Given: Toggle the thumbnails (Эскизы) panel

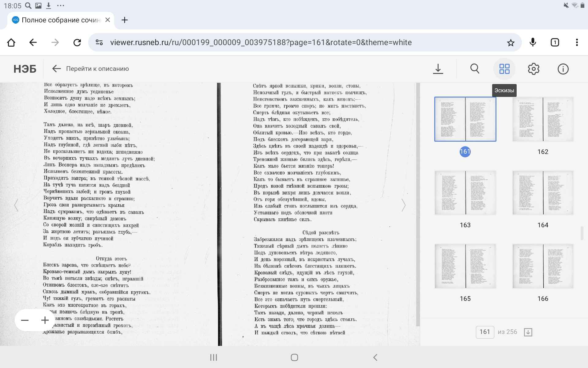Looking at the screenshot, I should click(504, 69).
